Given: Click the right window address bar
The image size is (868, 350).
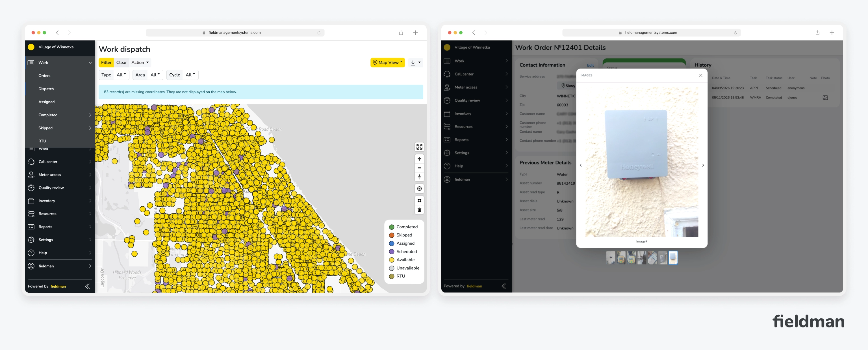Looking at the screenshot, I should coord(651,33).
